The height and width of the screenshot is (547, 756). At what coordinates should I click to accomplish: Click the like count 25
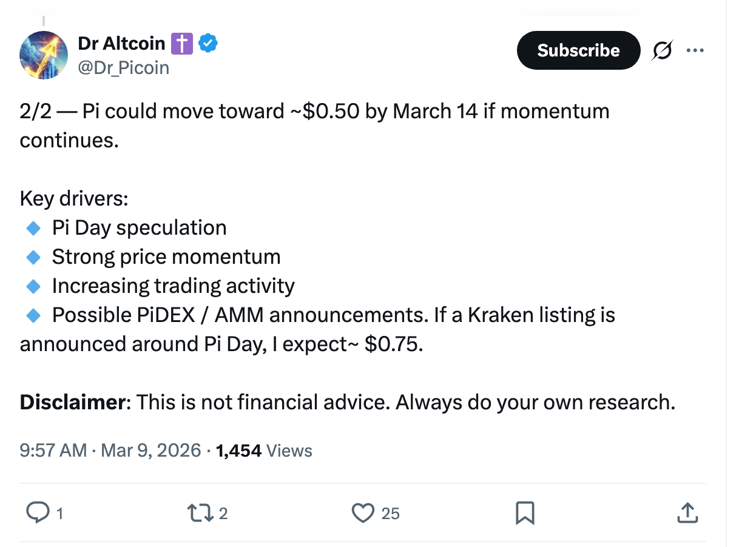391,514
